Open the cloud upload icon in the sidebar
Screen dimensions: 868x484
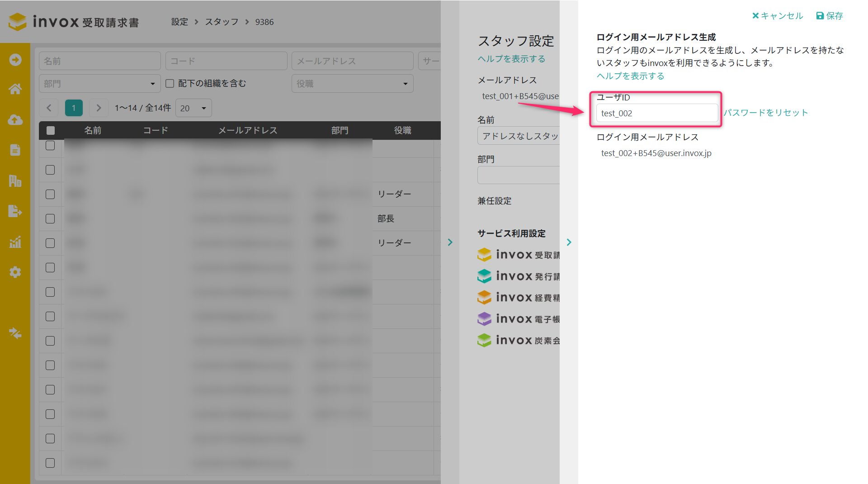point(15,120)
